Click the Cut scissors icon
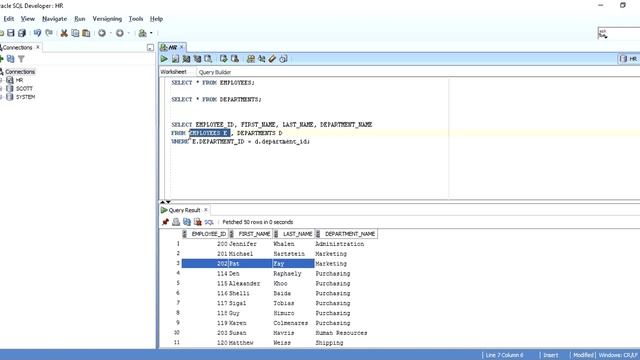Image resolution: width=640 pixels, height=360 pixels. click(64, 33)
